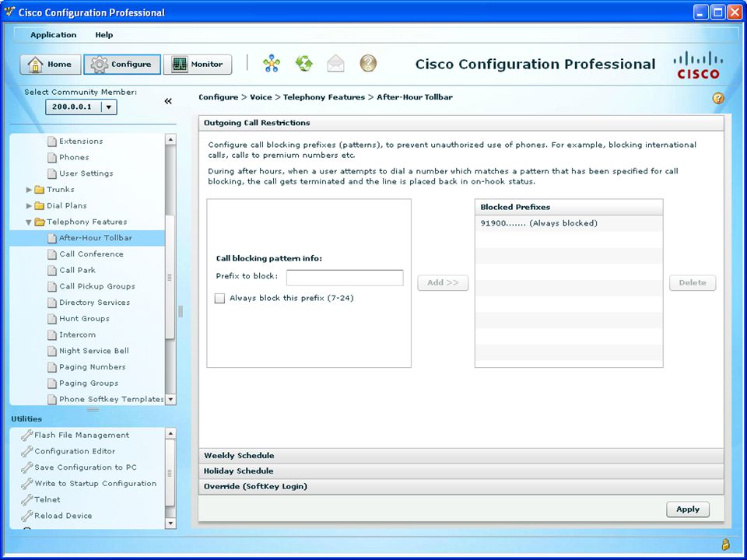Switch to Configure mode
The image size is (747, 560).
coord(122,65)
